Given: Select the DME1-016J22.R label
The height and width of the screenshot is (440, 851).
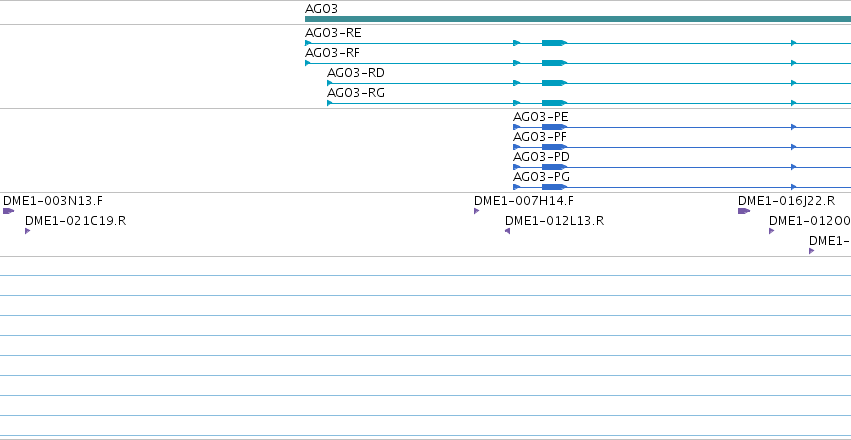Looking at the screenshot, I should 786,201.
